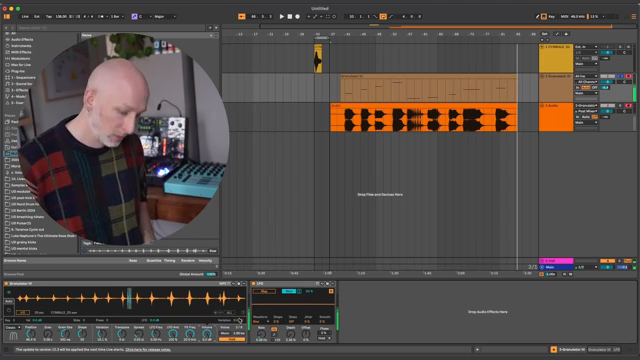Open the release notes link
This screenshot has width=640, height=360.
148,349
